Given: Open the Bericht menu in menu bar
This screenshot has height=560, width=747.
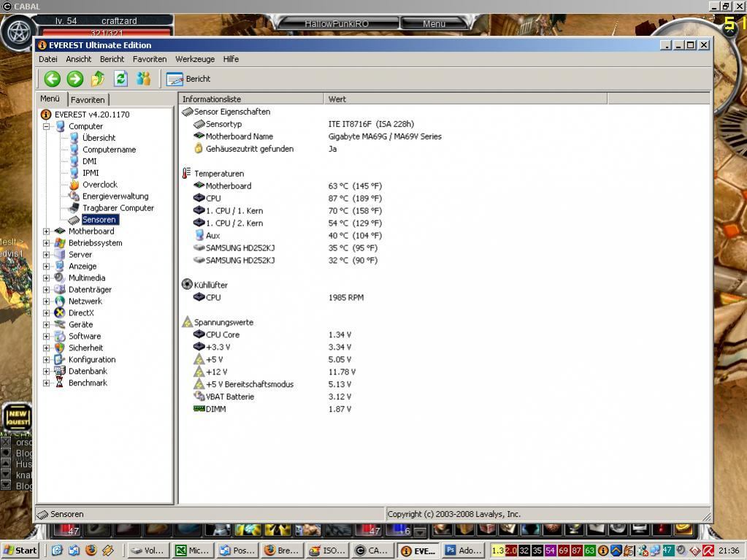Looking at the screenshot, I should tap(112, 59).
